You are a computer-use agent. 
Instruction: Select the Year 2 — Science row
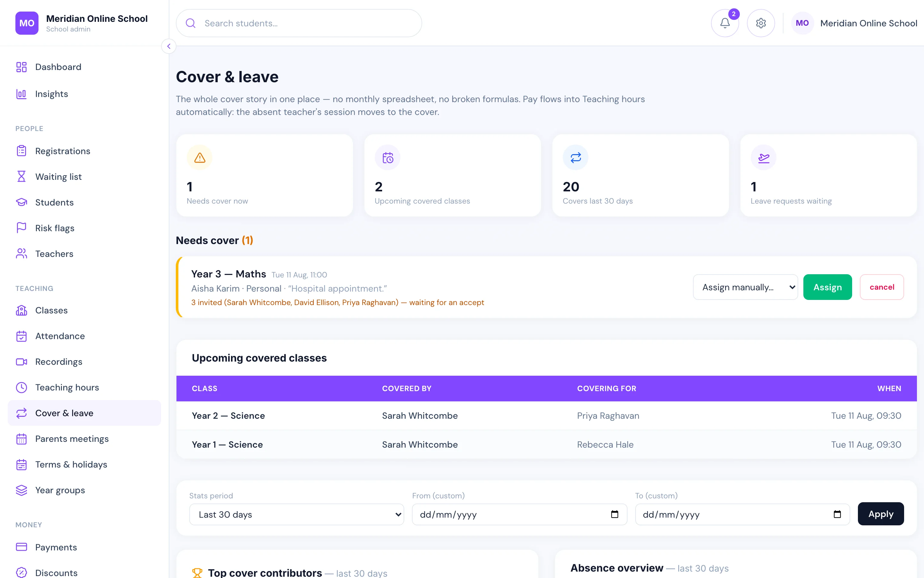(x=546, y=416)
